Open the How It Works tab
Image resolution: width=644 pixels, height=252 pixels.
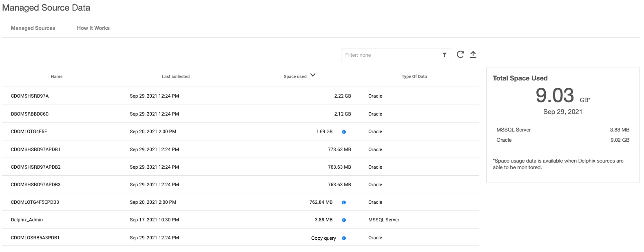[x=93, y=28]
